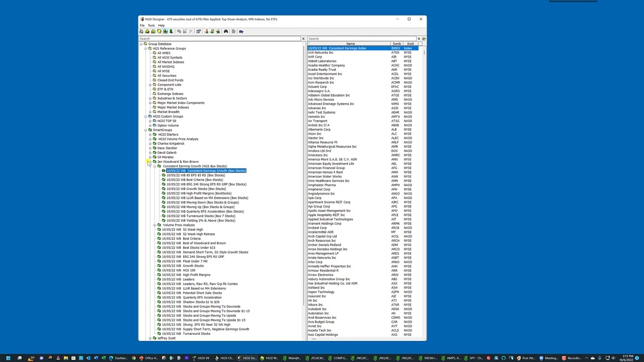Collapse Ian Woodward & Ron Brown node
The width and height of the screenshot is (644, 362).
point(150,162)
